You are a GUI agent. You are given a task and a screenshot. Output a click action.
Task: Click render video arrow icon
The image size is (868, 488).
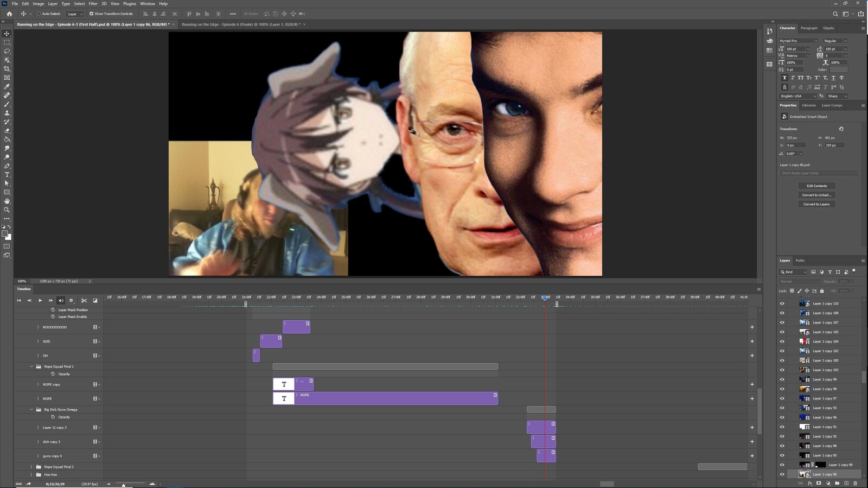28,484
